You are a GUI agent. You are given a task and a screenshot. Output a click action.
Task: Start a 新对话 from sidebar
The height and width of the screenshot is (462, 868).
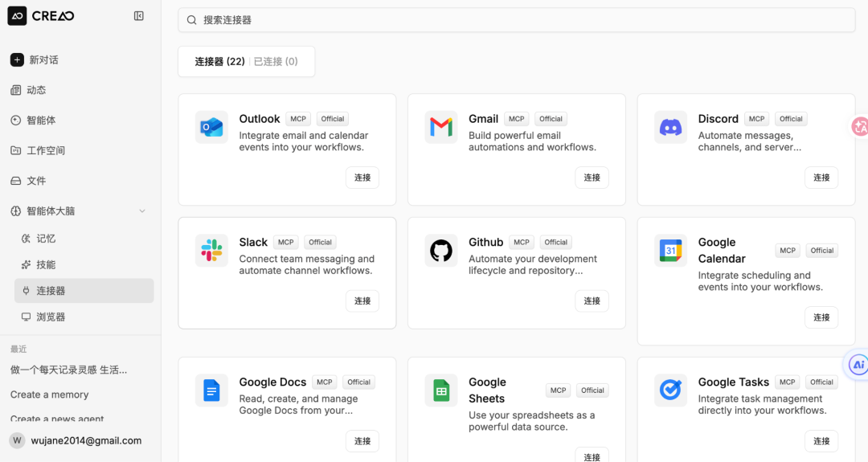[x=43, y=60]
